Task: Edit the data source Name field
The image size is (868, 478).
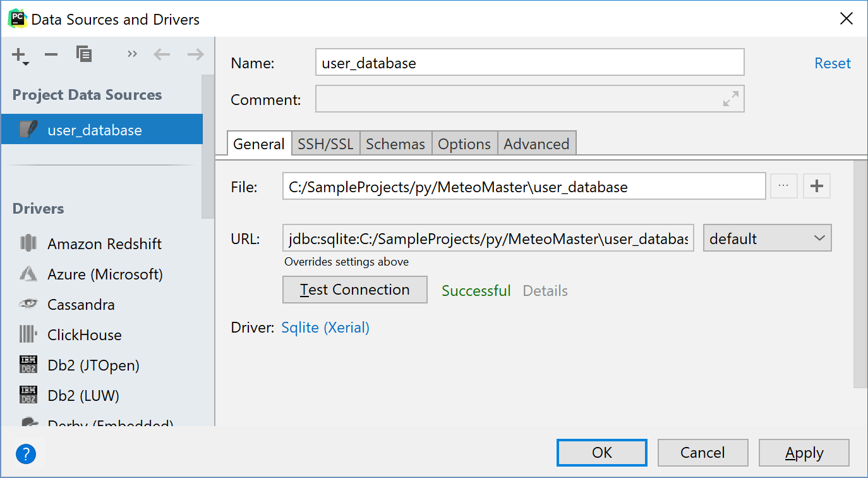Action: 529,62
